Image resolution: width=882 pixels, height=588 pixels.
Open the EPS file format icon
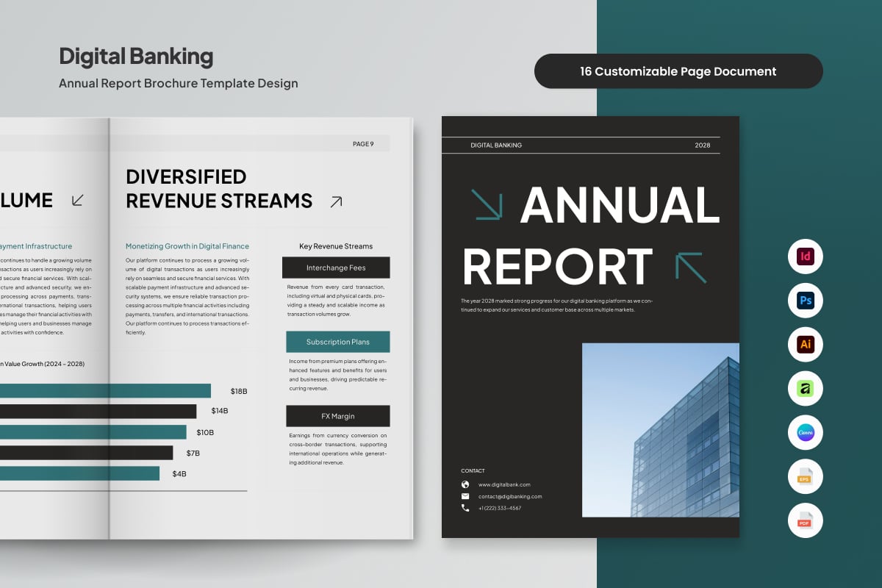pos(805,477)
